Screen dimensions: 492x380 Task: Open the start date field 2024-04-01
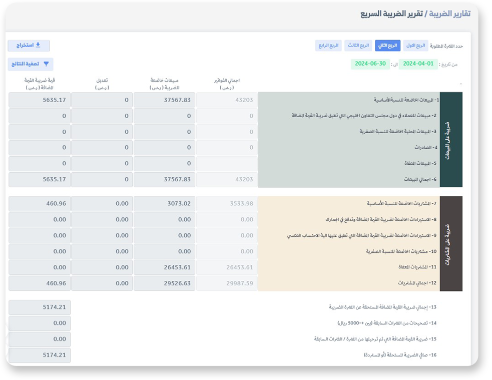(x=418, y=64)
